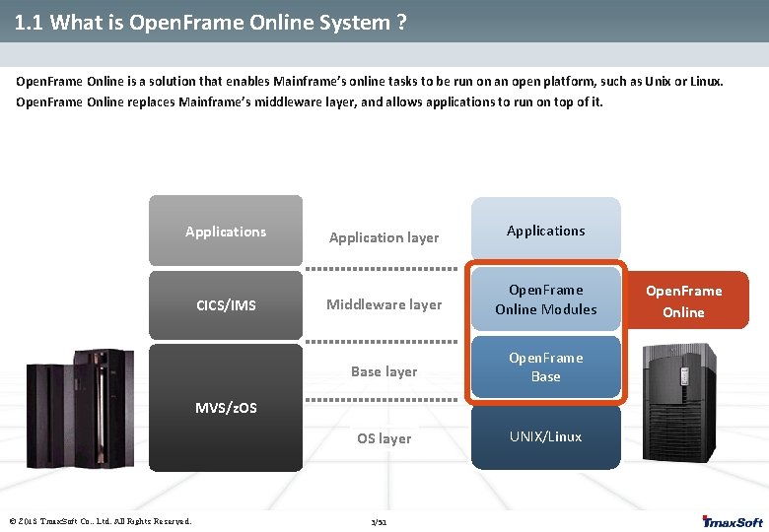Select the OpenFrame Base box
Screen dimensions: 769x532
(x=546, y=366)
